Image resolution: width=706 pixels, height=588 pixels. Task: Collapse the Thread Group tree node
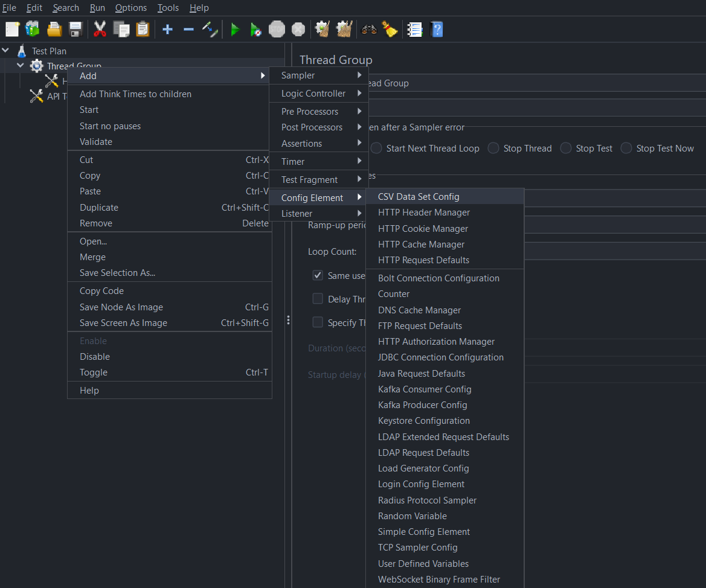[x=20, y=65]
